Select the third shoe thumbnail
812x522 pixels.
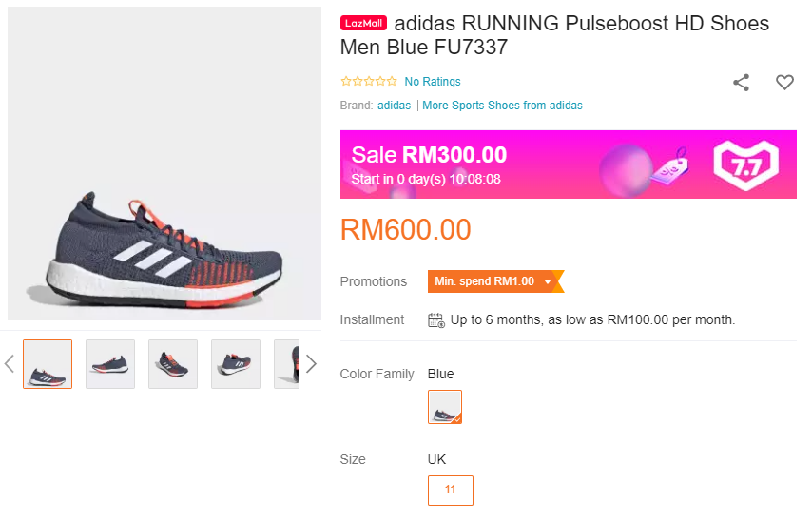tap(173, 364)
